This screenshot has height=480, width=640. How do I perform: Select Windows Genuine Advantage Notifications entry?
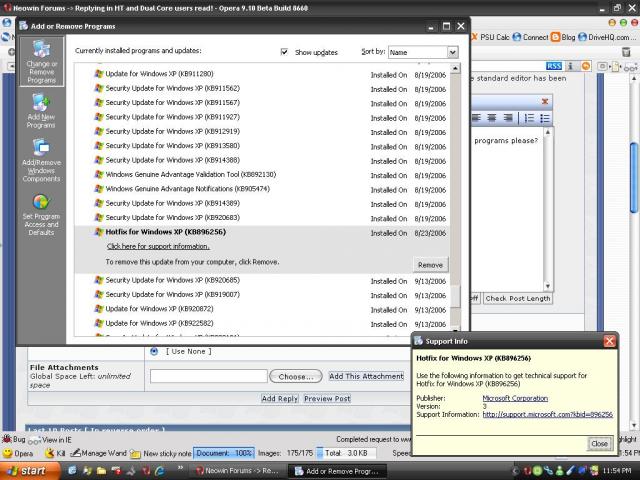262,189
